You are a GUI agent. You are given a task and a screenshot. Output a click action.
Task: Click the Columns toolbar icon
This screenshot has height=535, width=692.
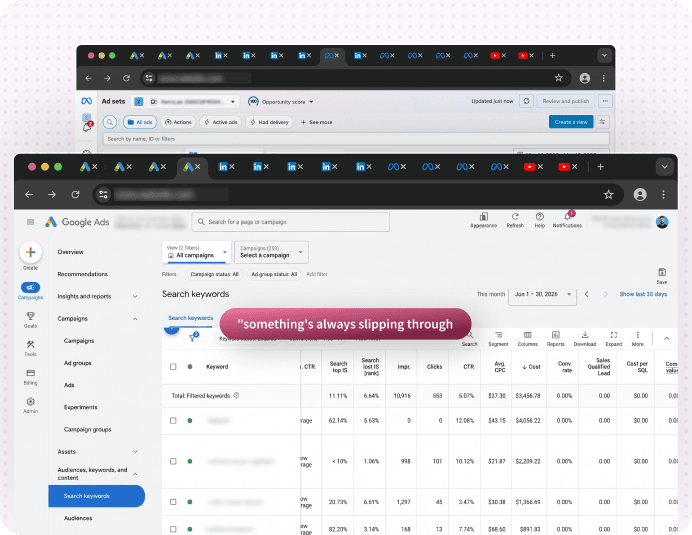coord(527,335)
